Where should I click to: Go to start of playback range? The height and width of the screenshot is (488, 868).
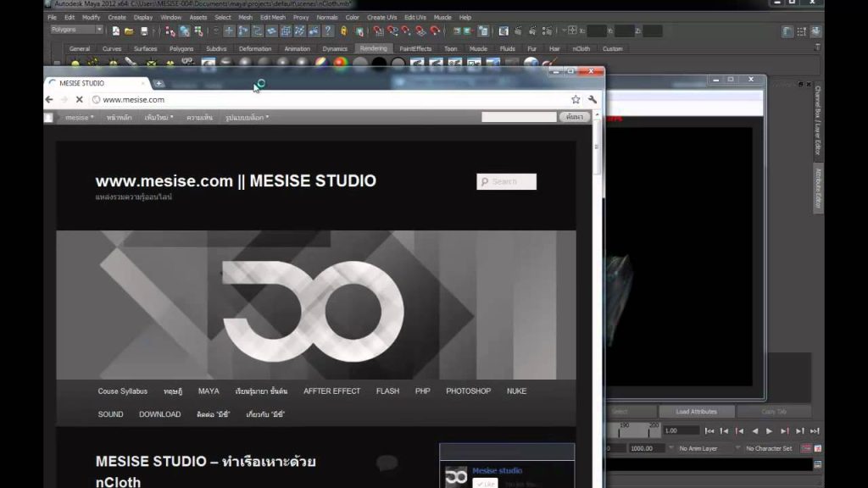[x=709, y=431]
